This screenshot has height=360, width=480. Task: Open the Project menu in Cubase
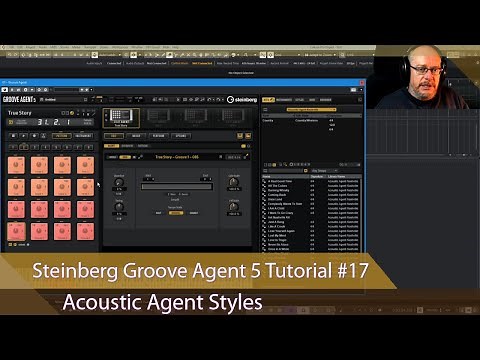click(x=30, y=47)
